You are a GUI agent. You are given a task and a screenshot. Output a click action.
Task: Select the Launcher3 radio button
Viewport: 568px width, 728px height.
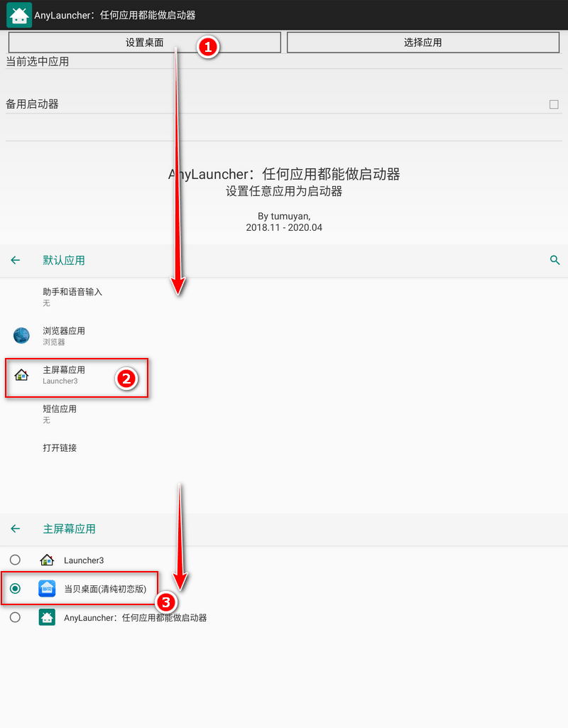tap(15, 560)
